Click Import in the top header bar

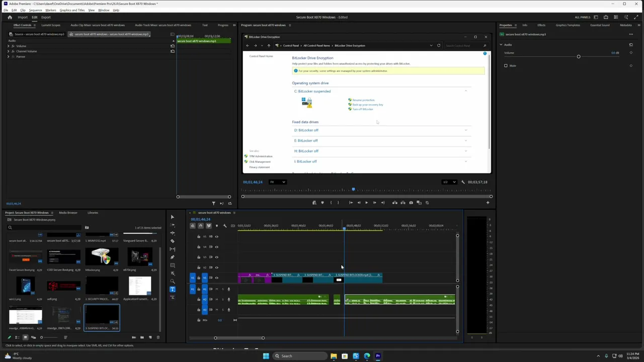pyautogui.click(x=23, y=17)
